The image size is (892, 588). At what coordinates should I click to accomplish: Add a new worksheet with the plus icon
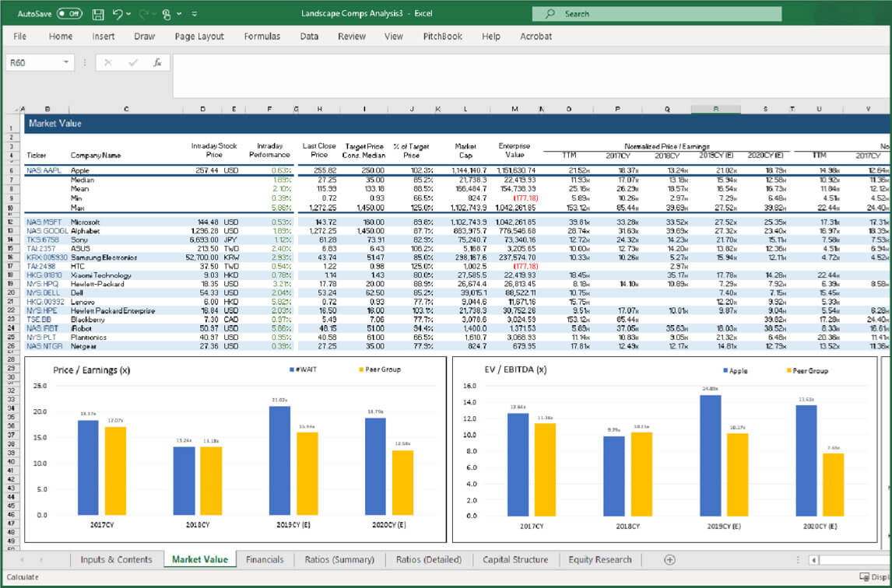click(668, 559)
